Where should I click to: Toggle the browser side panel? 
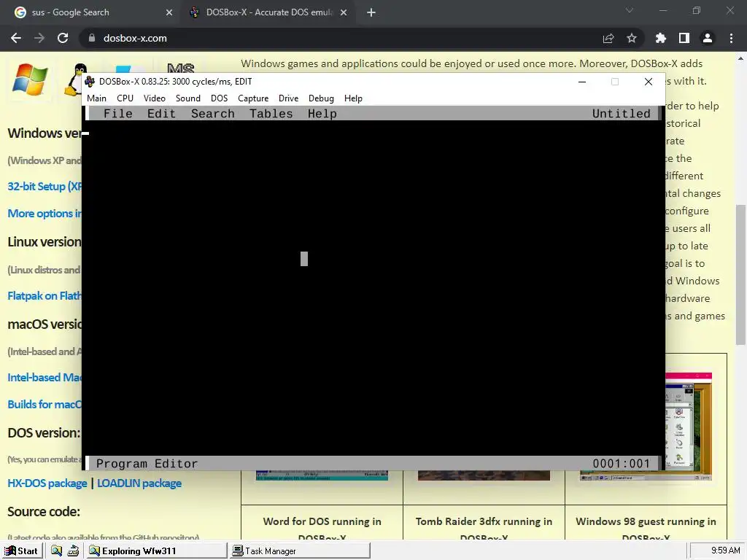coord(684,38)
